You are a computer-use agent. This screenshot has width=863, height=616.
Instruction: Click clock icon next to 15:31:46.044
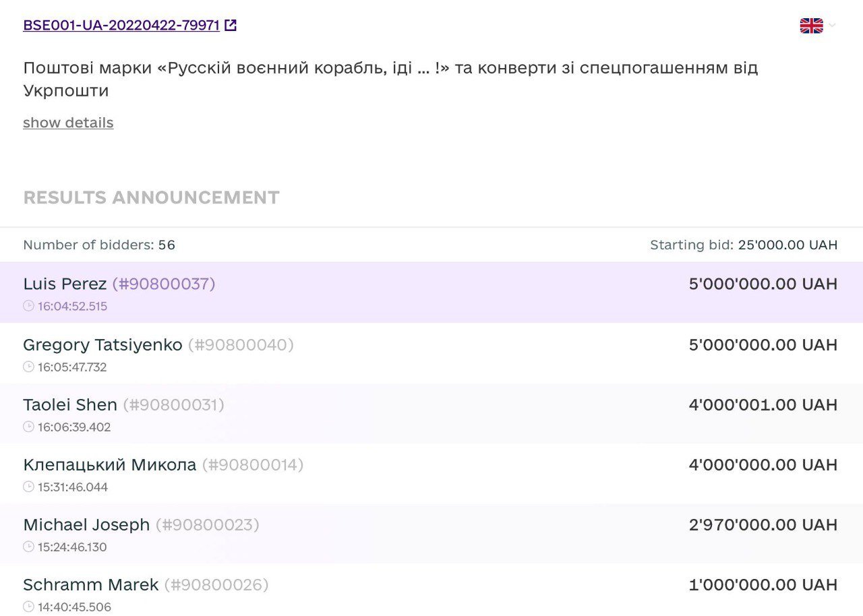(28, 487)
